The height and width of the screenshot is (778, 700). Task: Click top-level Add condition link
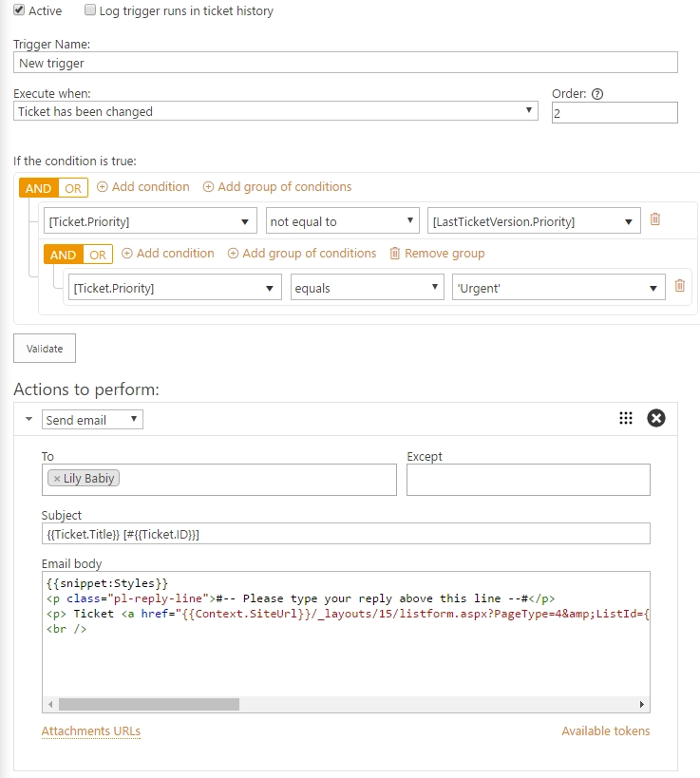(x=150, y=186)
